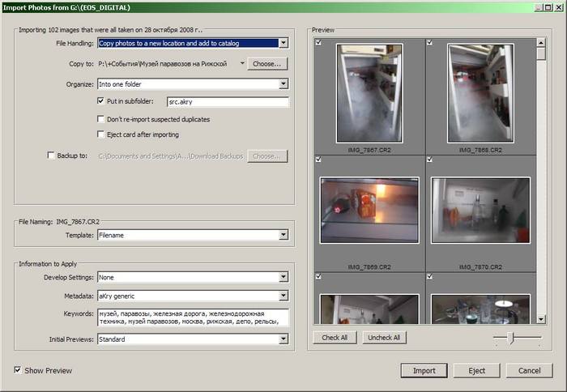Toggle the Put in subfolder checkbox
Image resolution: width=567 pixels, height=392 pixels.
pos(100,102)
